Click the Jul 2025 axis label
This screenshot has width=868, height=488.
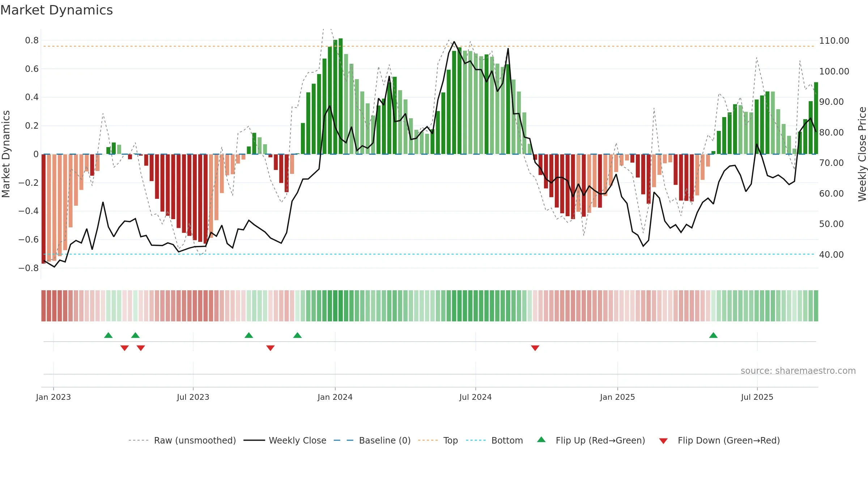click(x=757, y=397)
